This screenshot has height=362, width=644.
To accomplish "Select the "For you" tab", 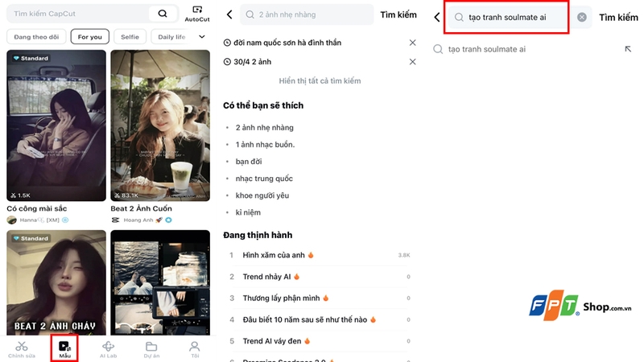I will [90, 36].
